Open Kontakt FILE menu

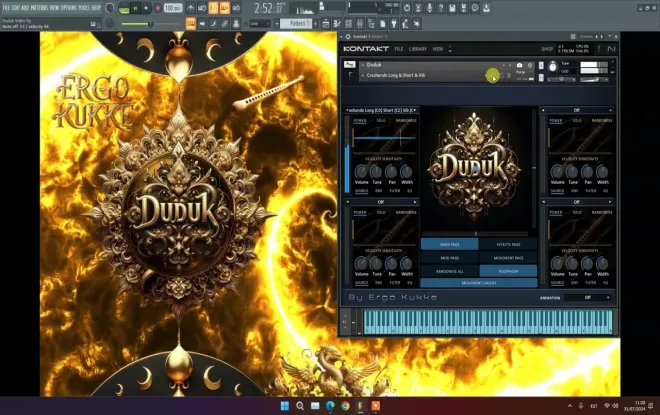point(399,49)
